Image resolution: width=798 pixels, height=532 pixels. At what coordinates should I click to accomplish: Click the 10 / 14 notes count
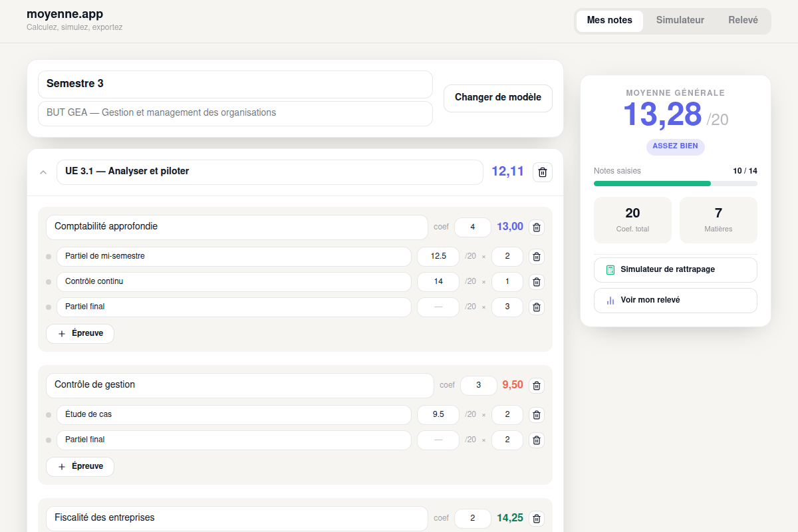point(745,171)
